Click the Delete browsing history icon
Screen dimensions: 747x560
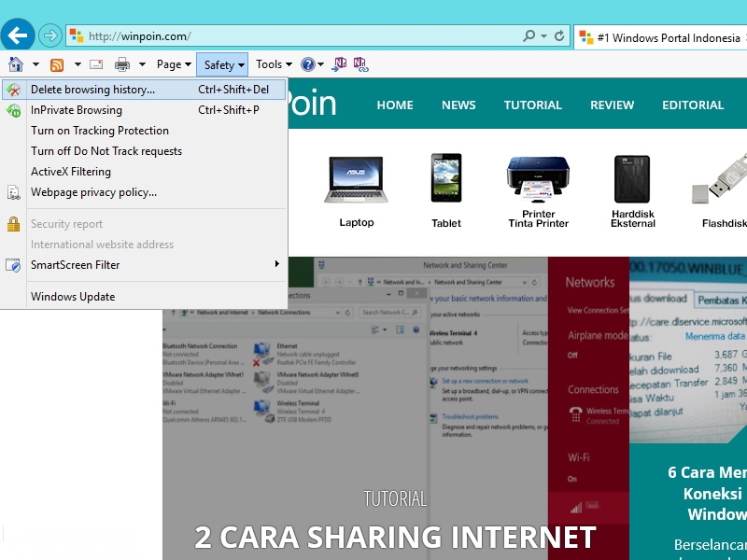tap(13, 90)
